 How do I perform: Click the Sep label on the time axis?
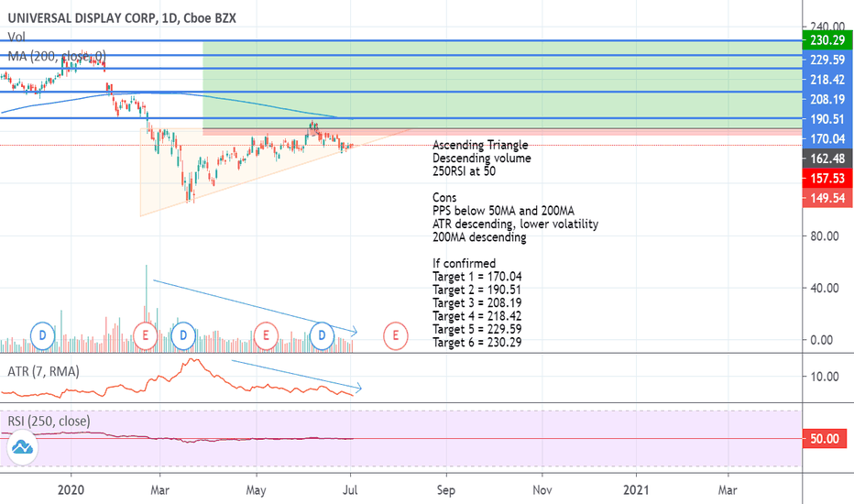445,490
